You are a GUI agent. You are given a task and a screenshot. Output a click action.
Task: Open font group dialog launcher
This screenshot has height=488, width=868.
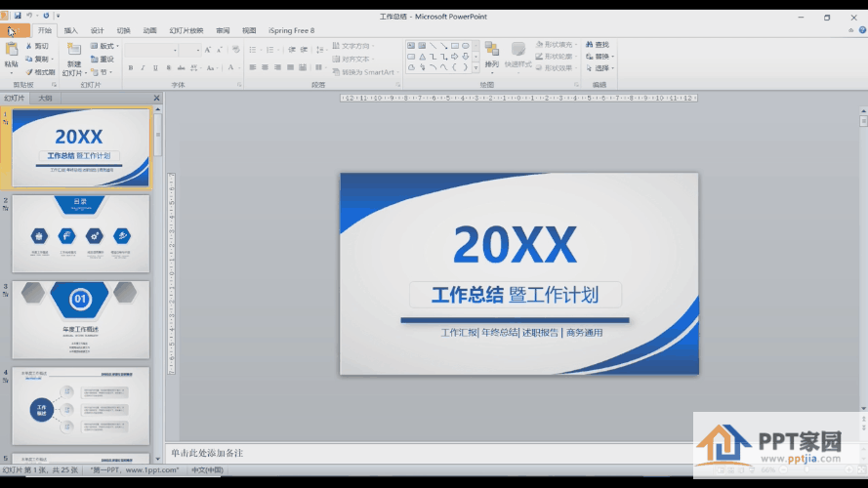(239, 85)
